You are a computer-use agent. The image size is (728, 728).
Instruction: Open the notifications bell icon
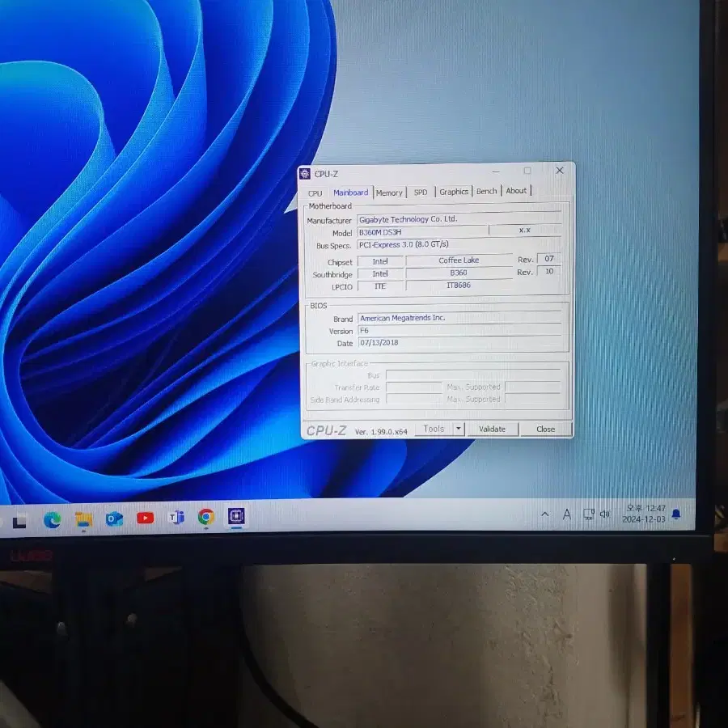(x=676, y=514)
